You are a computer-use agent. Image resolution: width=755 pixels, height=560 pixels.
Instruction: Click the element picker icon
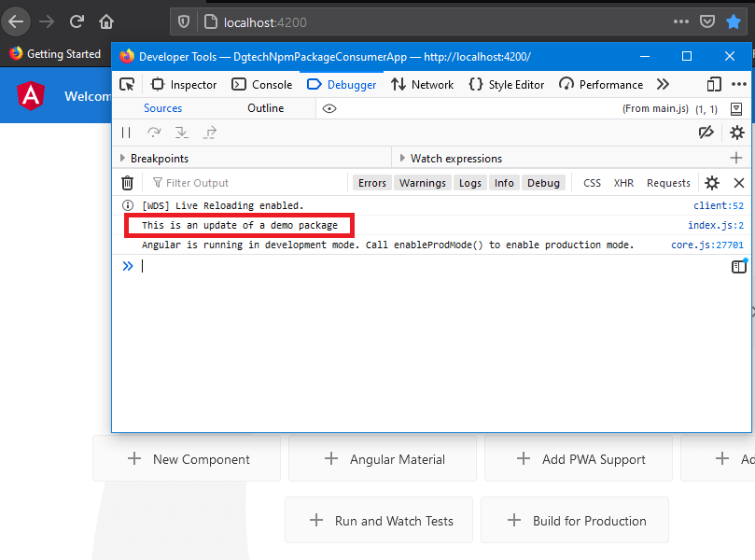click(x=128, y=84)
